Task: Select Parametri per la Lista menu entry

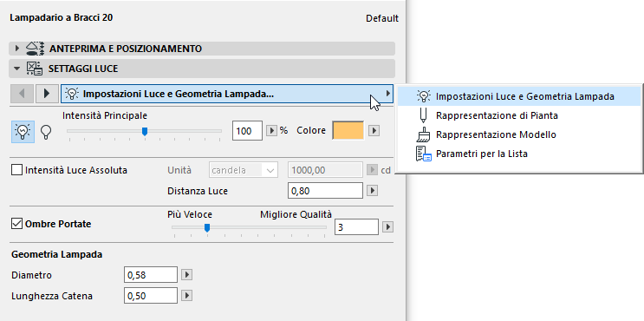Action: click(x=518, y=154)
